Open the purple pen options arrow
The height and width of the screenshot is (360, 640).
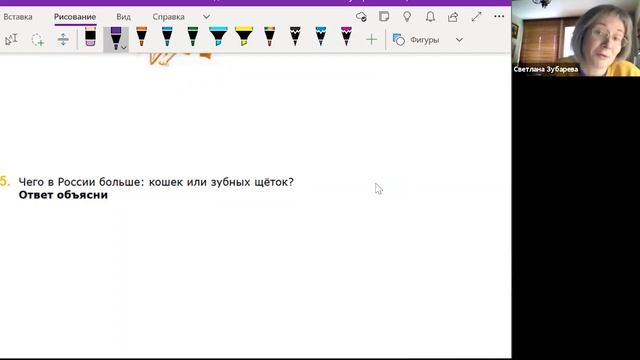coord(124,48)
